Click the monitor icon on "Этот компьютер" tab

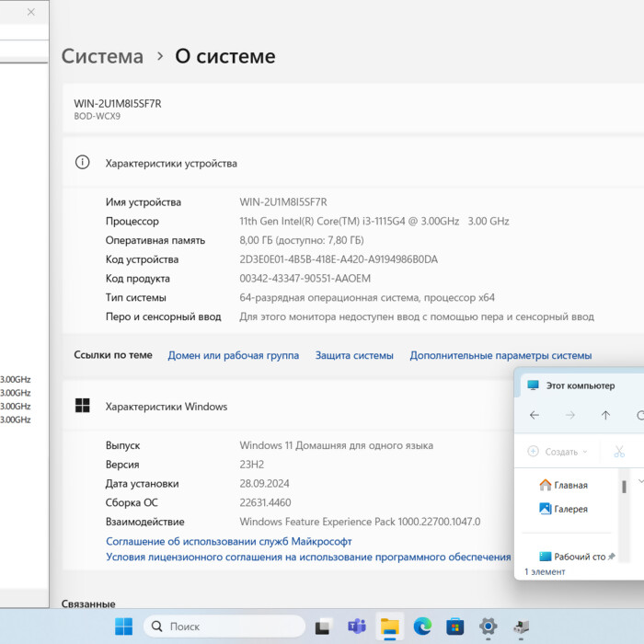(x=533, y=385)
